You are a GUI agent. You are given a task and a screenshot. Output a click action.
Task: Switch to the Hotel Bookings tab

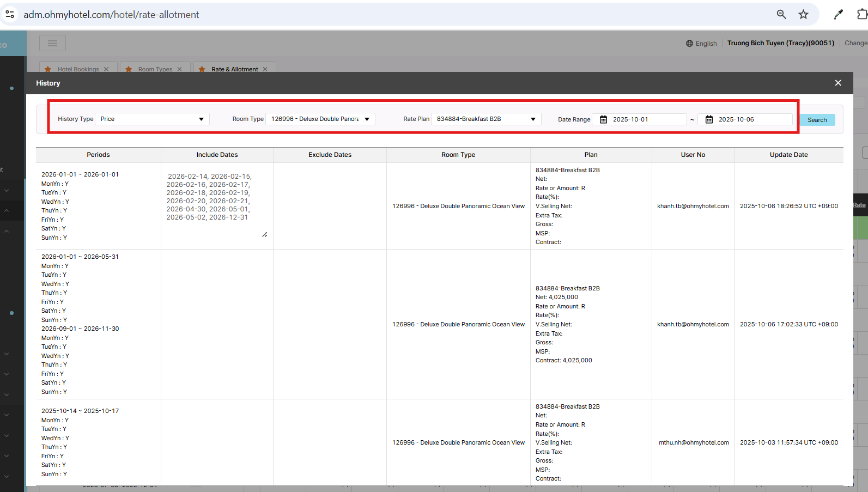[x=78, y=69]
